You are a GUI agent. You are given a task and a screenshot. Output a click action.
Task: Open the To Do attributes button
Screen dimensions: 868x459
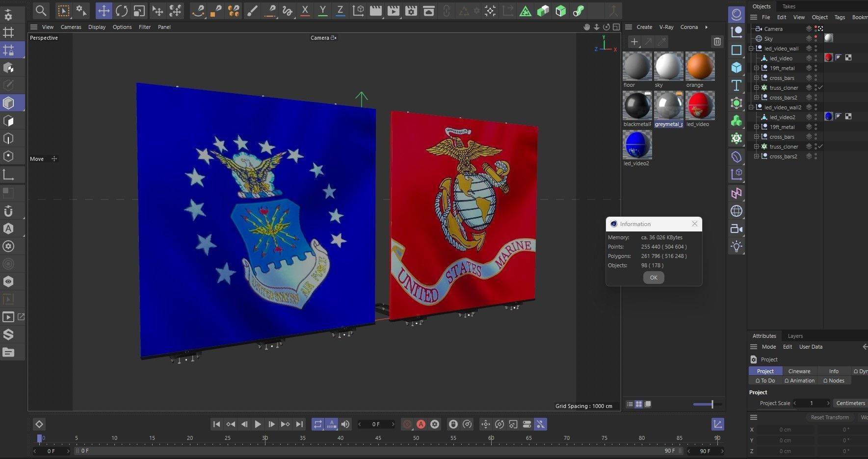(765, 381)
